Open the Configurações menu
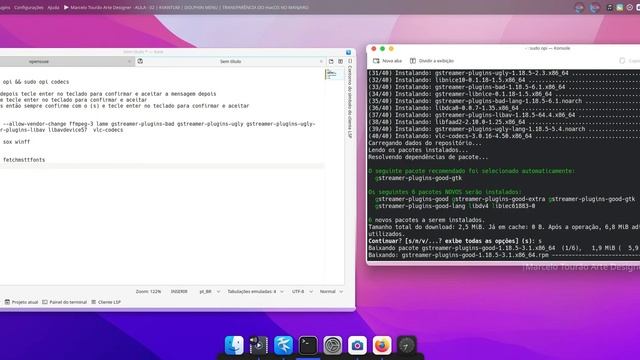Image resolution: width=640 pixels, height=360 pixels. pos(29,7)
